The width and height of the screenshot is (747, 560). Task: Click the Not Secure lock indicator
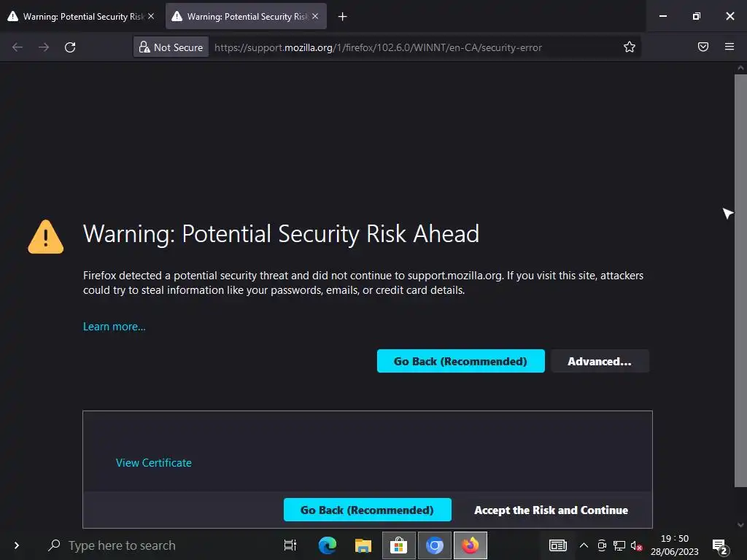point(171,47)
